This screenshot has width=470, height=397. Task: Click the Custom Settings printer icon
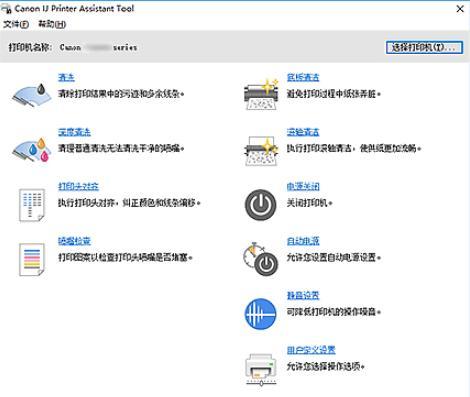261,370
